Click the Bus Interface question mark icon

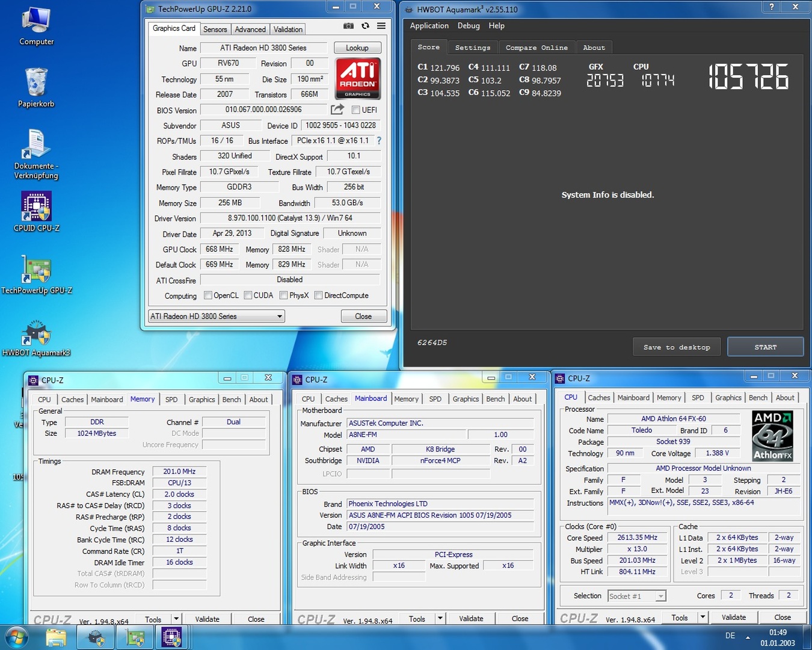(x=379, y=140)
